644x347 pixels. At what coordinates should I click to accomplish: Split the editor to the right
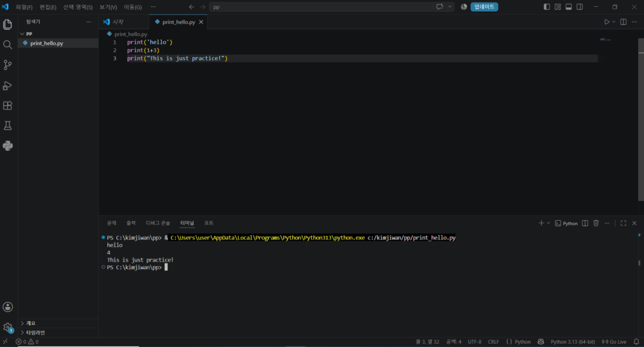tap(623, 22)
